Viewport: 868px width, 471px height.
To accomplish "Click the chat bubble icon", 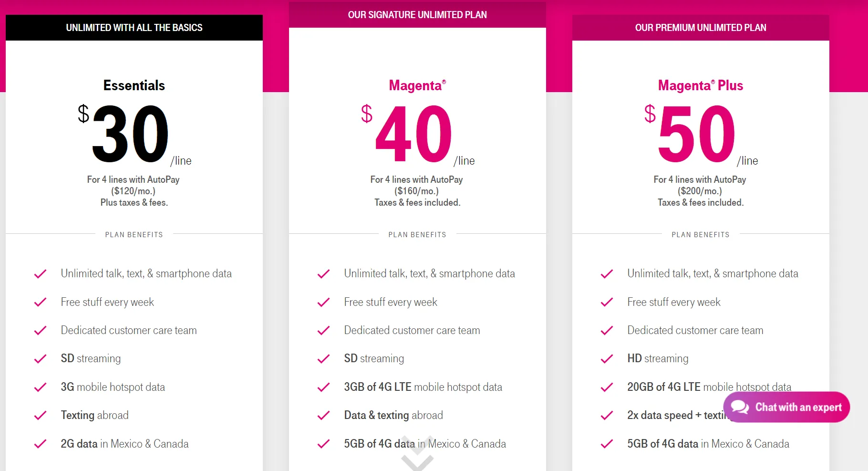I will [739, 407].
